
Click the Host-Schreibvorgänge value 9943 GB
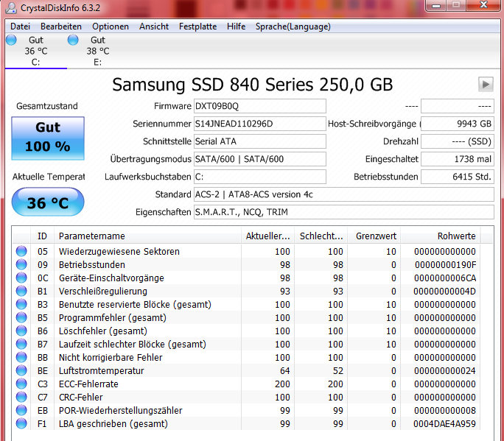(x=458, y=124)
